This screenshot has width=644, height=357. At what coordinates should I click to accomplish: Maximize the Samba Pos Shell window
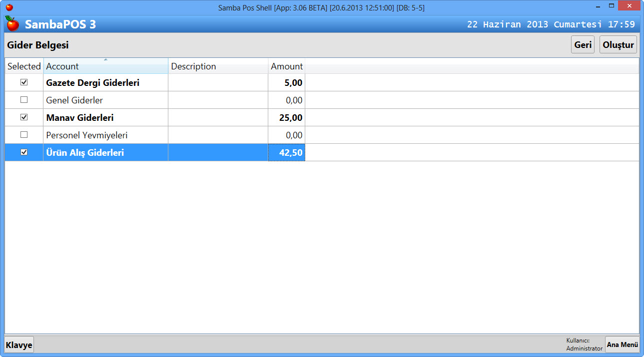(x=611, y=6)
